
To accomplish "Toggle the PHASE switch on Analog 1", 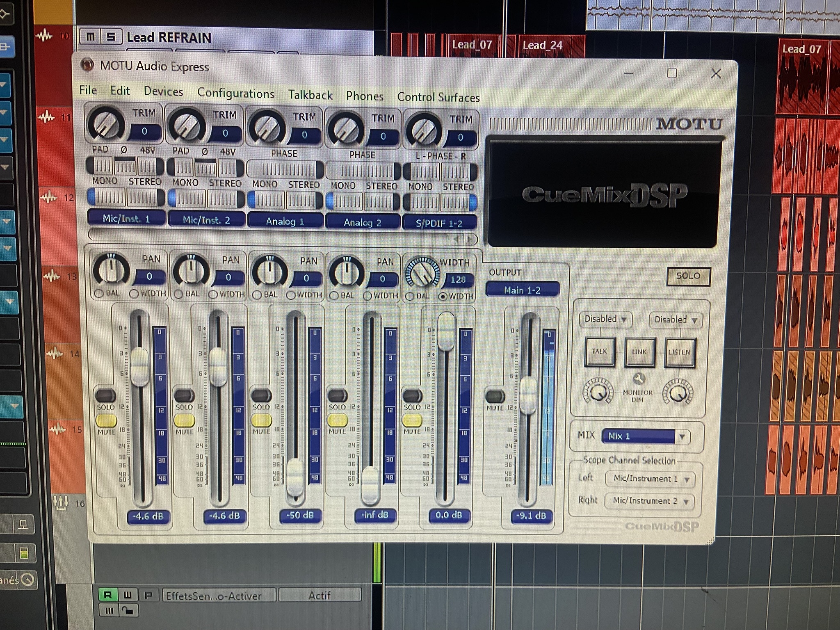I will (x=285, y=169).
